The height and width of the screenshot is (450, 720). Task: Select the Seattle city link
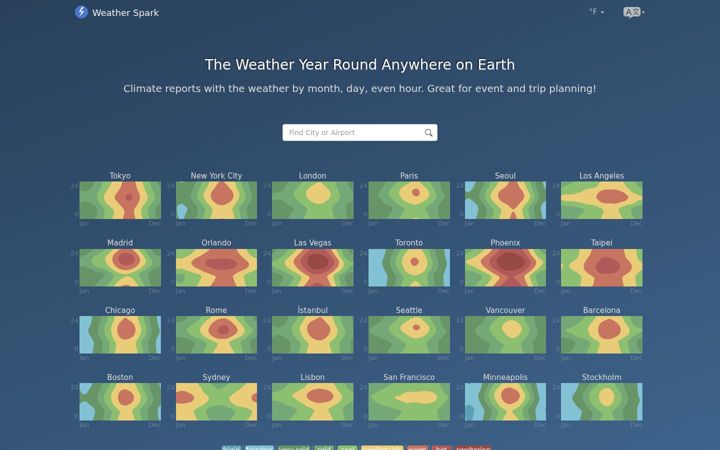tap(409, 310)
